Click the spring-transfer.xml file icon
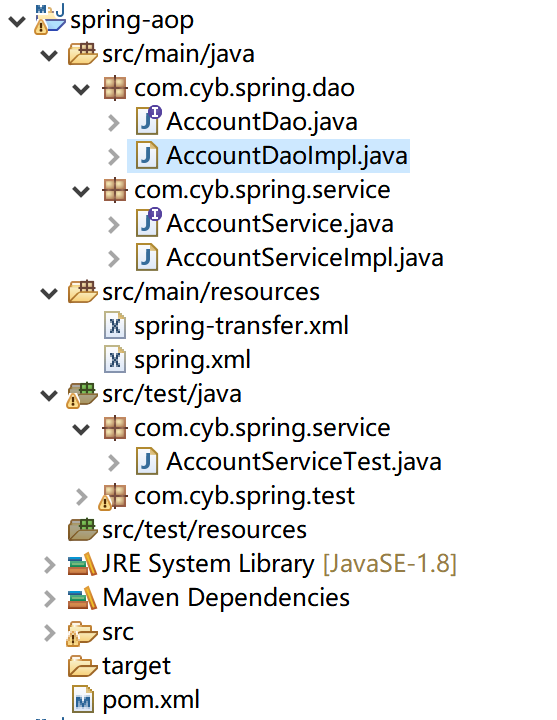 pyautogui.click(x=115, y=326)
